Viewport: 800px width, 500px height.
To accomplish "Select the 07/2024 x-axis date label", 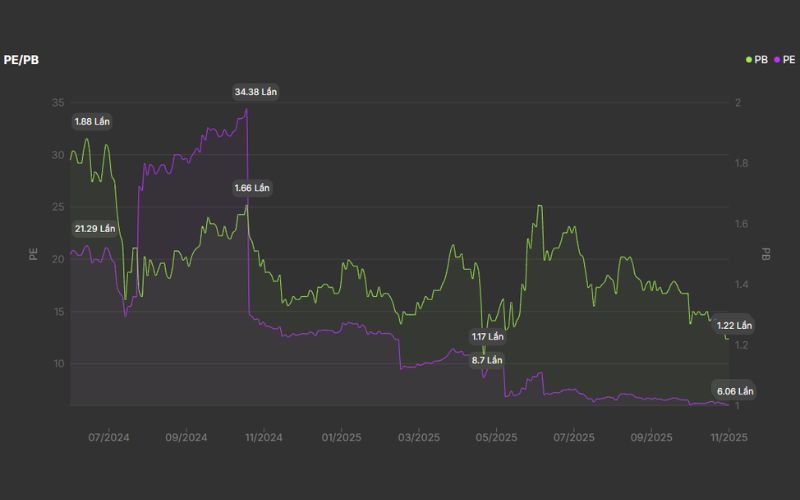I will [109, 437].
